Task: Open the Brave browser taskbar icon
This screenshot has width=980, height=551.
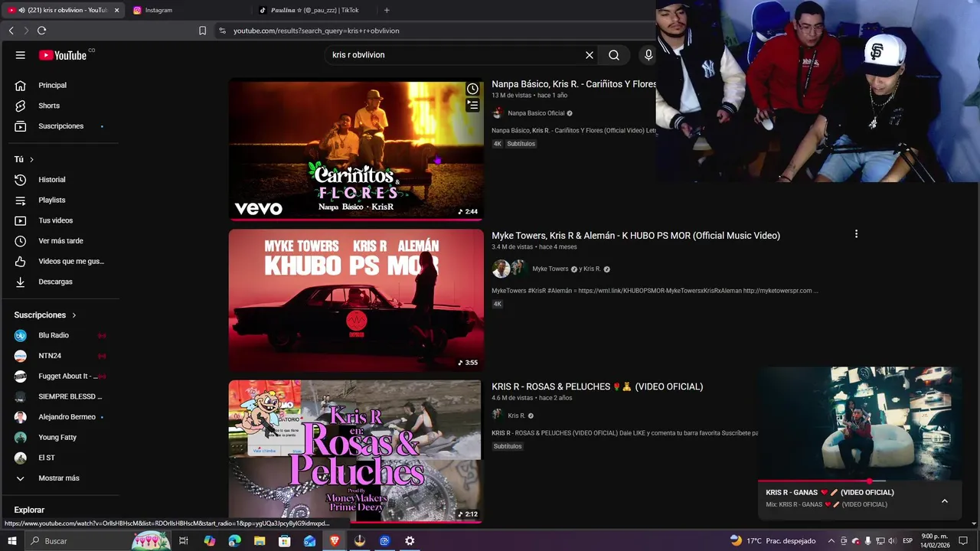Action: pos(335,541)
